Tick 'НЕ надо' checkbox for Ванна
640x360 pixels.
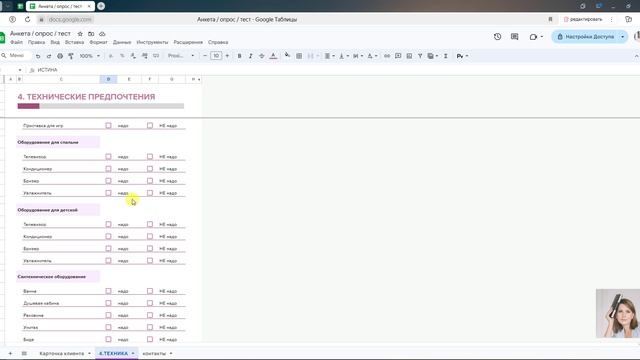pyautogui.click(x=150, y=291)
